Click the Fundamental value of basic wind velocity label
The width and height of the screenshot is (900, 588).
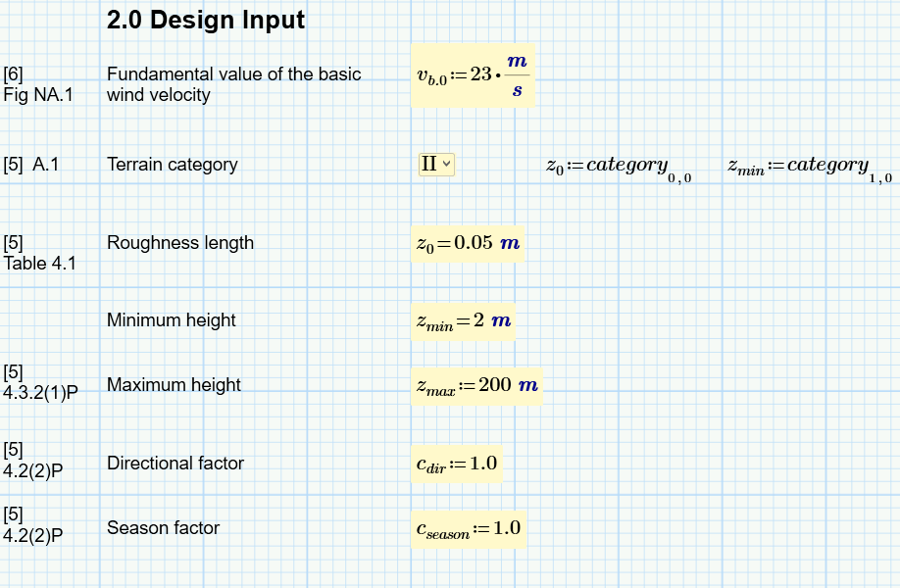click(235, 84)
